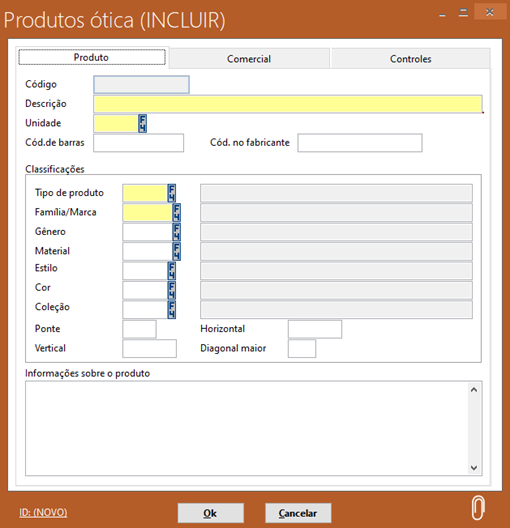Open F4 lookup for Coleção
The height and width of the screenshot is (528, 510).
pos(172,310)
